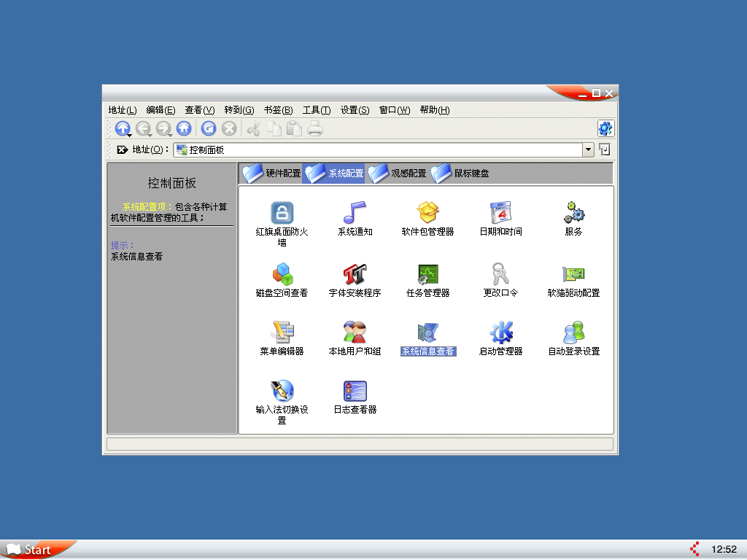
Task: Click the Cut scissors toolbar icon
Action: coord(254,128)
